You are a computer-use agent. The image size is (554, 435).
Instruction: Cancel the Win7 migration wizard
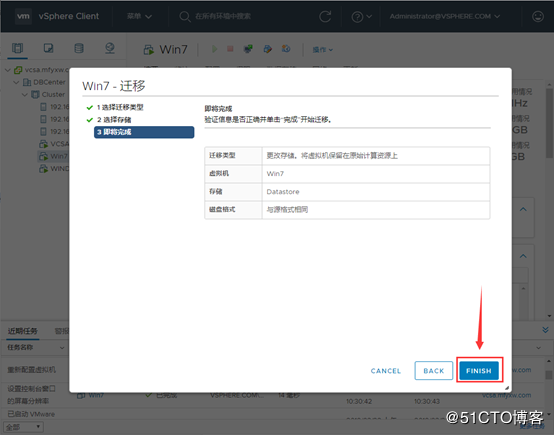[386, 371]
